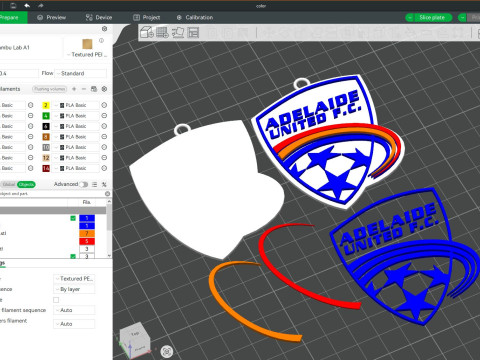Click the remove filament minus icon
The image size is (480, 360).
84,89
